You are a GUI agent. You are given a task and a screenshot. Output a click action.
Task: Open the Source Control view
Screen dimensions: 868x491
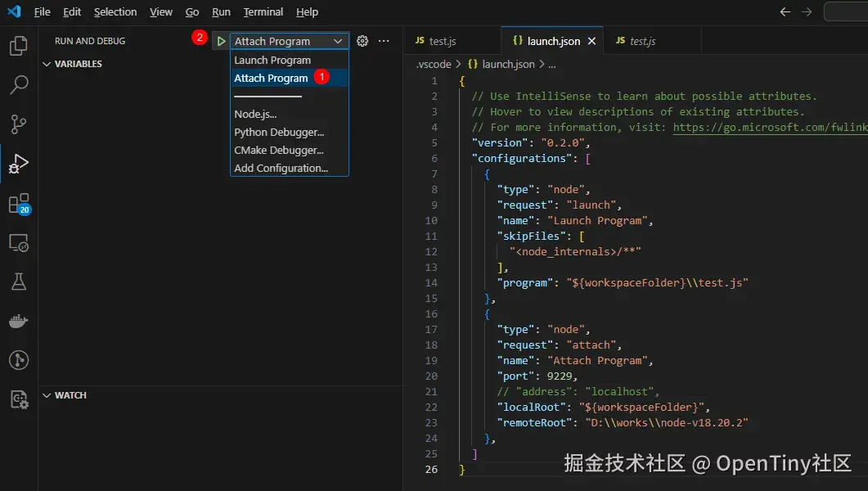(19, 124)
